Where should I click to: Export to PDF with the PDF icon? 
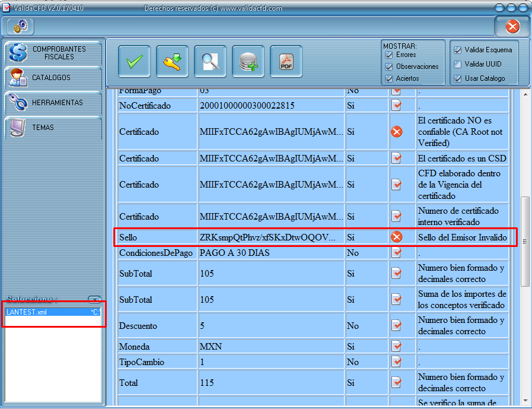pyautogui.click(x=286, y=62)
